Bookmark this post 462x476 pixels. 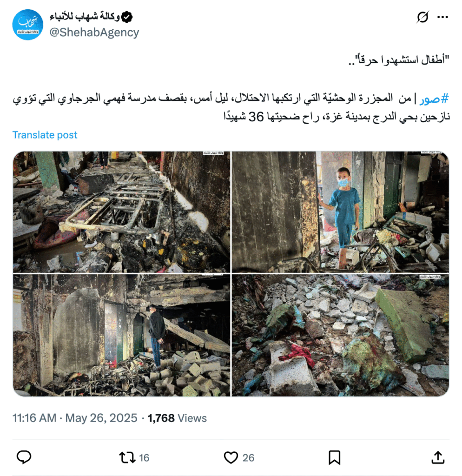(x=334, y=457)
